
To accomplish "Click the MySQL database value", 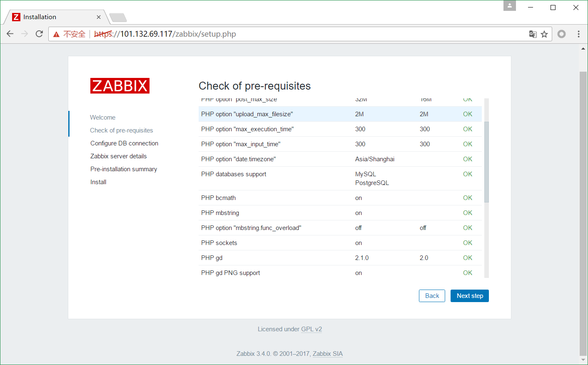I will click(x=366, y=174).
